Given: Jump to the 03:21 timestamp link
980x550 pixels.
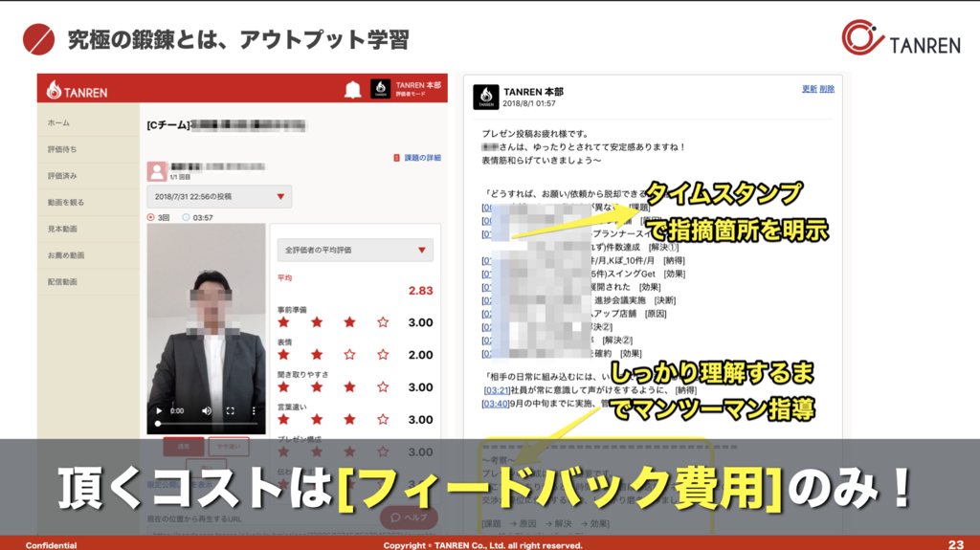Looking at the screenshot, I should [497, 390].
